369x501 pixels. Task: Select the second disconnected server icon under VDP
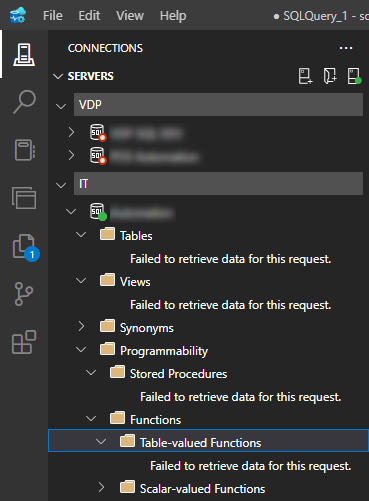98,156
